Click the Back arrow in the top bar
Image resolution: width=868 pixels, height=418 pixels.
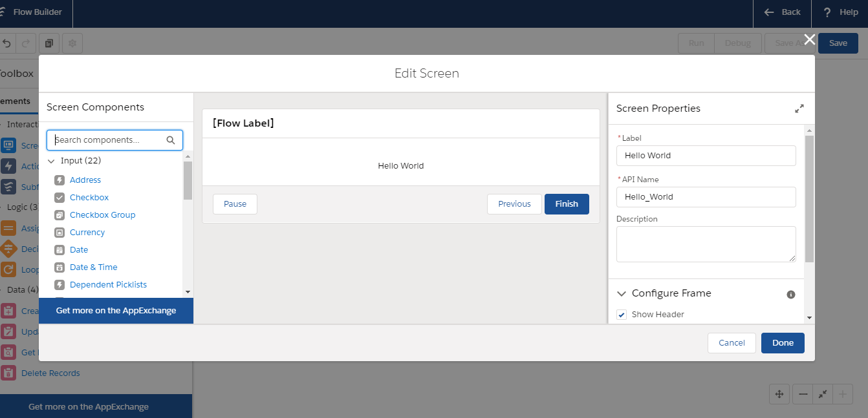(x=769, y=12)
